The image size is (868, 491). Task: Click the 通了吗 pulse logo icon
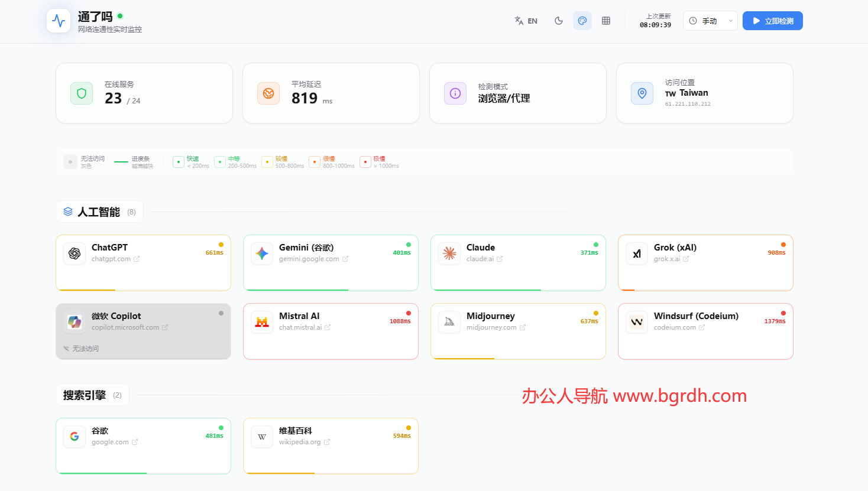click(x=59, y=21)
